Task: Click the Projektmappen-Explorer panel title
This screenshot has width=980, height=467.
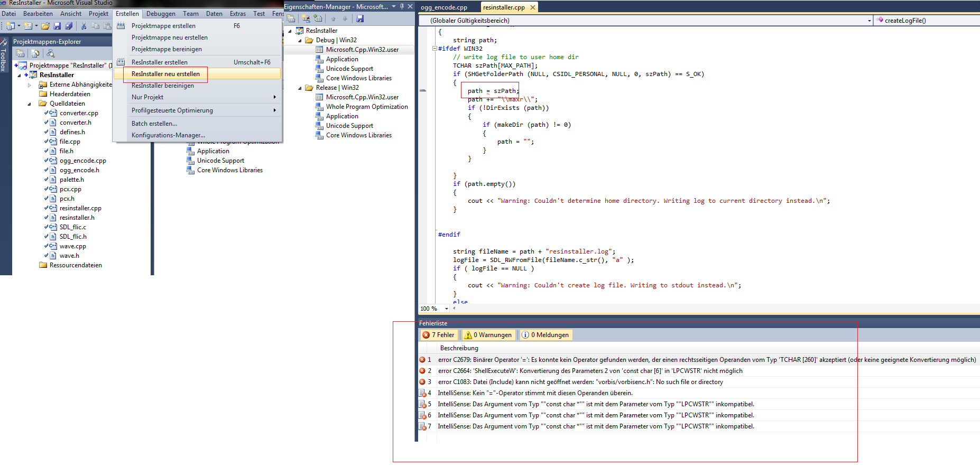Action: [x=47, y=42]
